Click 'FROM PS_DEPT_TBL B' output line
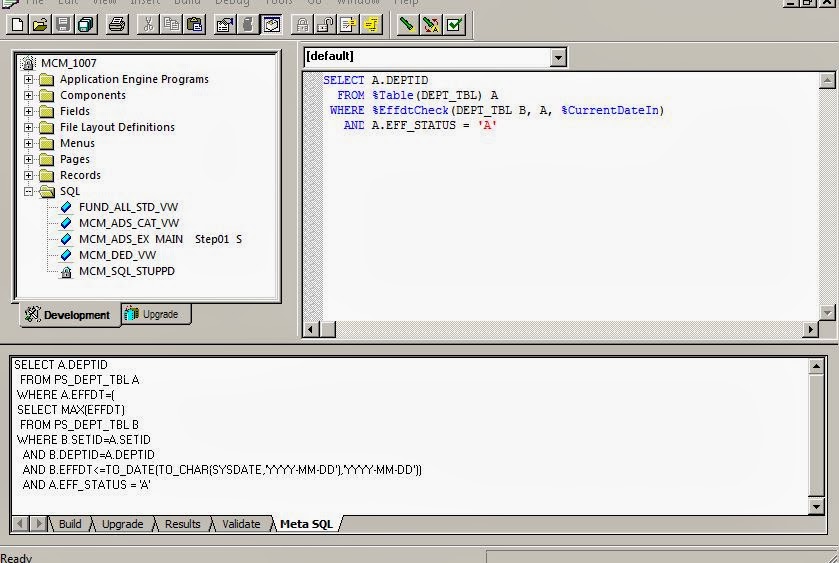 point(79,425)
